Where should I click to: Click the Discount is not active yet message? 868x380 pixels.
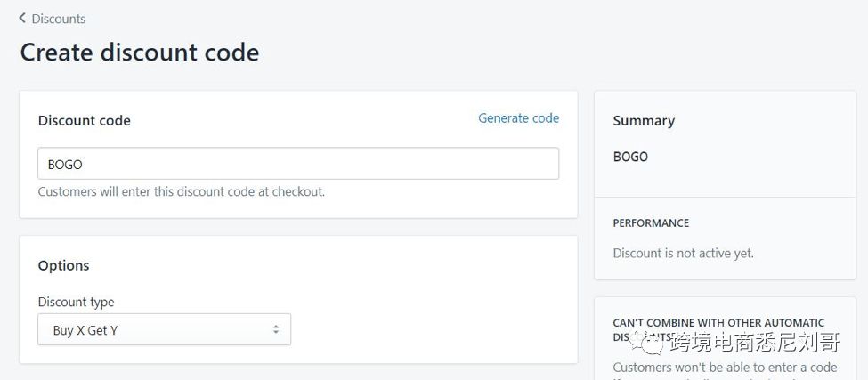pos(683,253)
